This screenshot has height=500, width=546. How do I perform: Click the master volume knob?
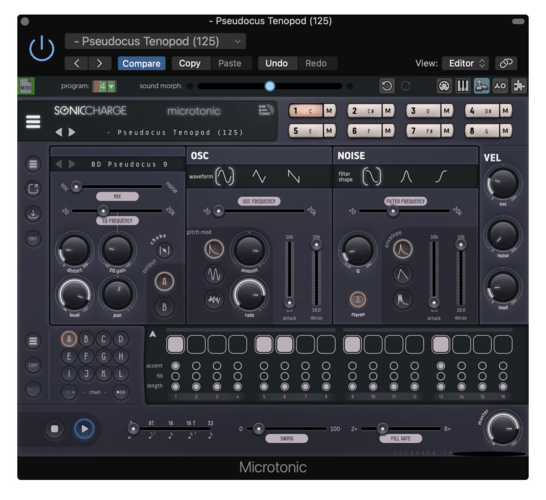click(502, 429)
